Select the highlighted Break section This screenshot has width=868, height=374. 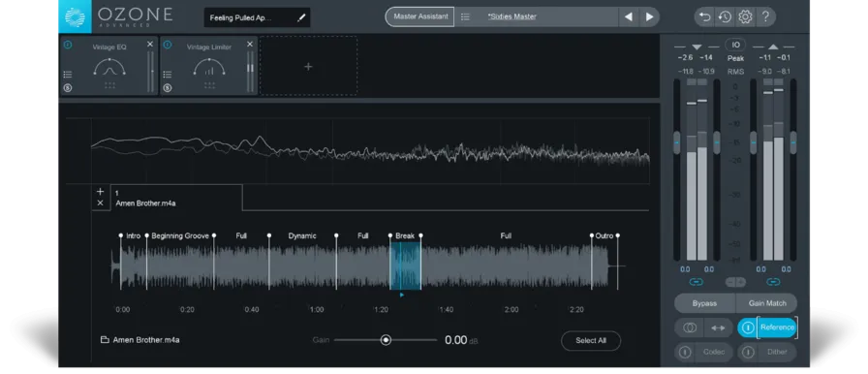(405, 266)
